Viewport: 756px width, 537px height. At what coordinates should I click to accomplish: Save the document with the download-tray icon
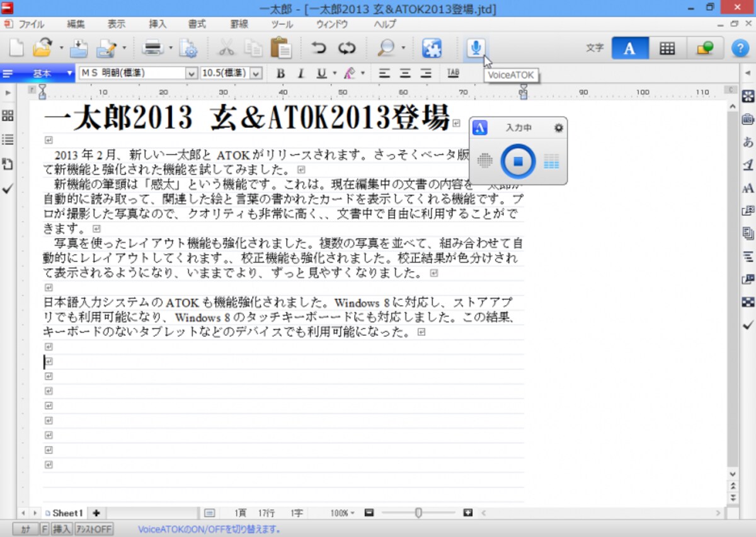point(78,49)
